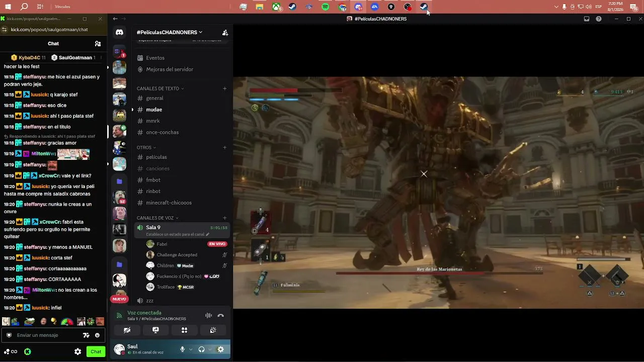Start an activity in voice channel
Image resolution: width=644 pixels, height=362 pixels.
184,330
